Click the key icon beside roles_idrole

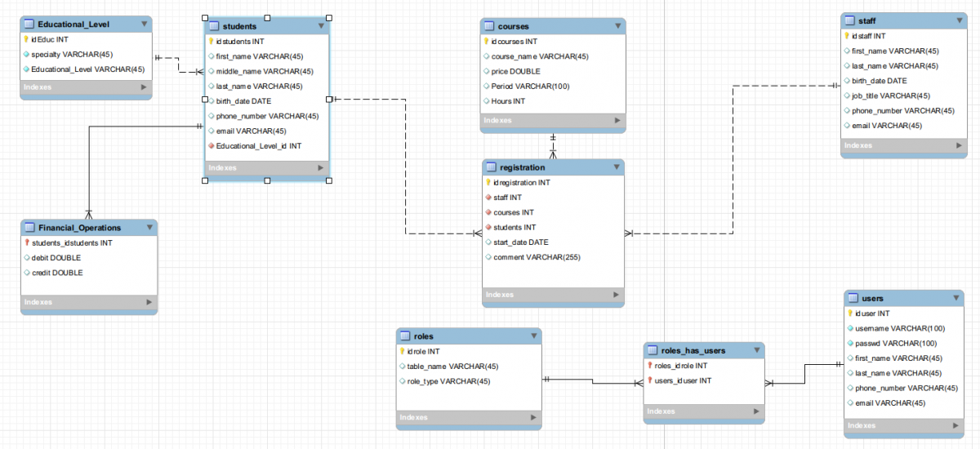(x=649, y=366)
